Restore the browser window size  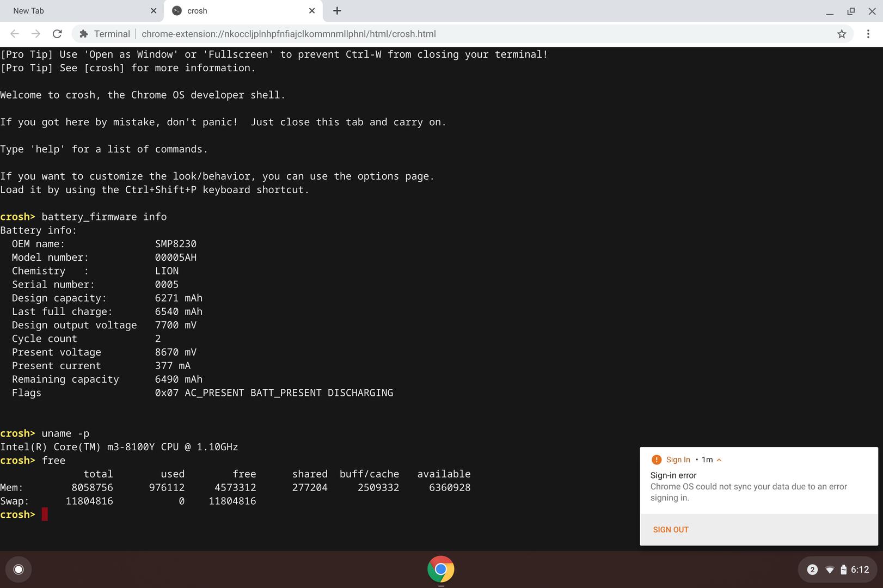851,11
